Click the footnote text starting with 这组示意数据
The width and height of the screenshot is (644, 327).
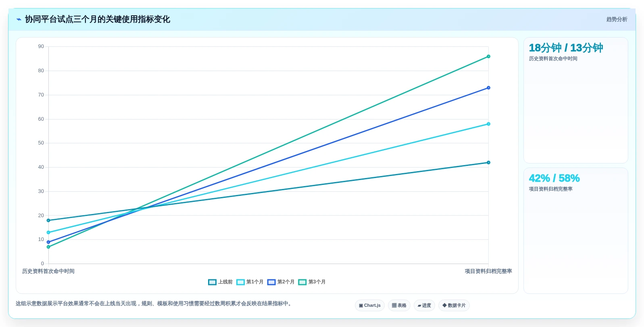153,304
